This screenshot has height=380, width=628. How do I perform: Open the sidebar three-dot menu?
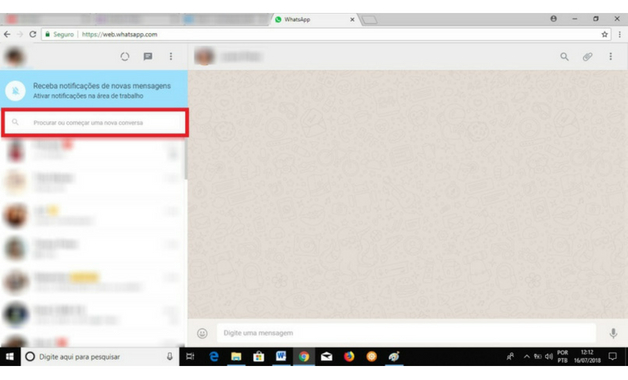point(171,56)
